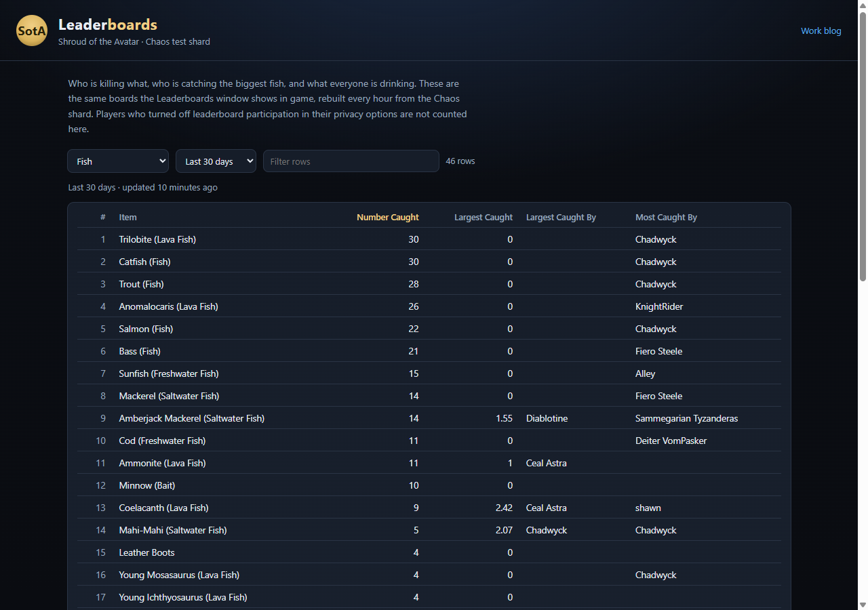The width and height of the screenshot is (868, 610).
Task: Click Fiero Steele in Bass row
Action: tap(658, 351)
